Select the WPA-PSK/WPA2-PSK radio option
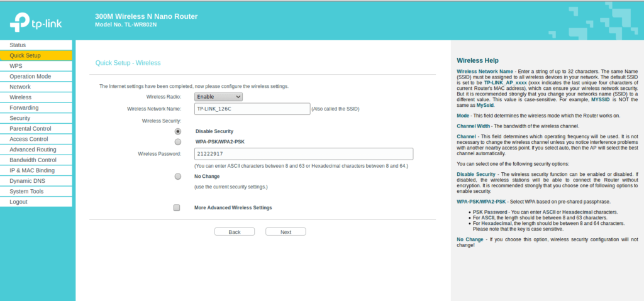This screenshot has width=644, height=301. click(178, 142)
